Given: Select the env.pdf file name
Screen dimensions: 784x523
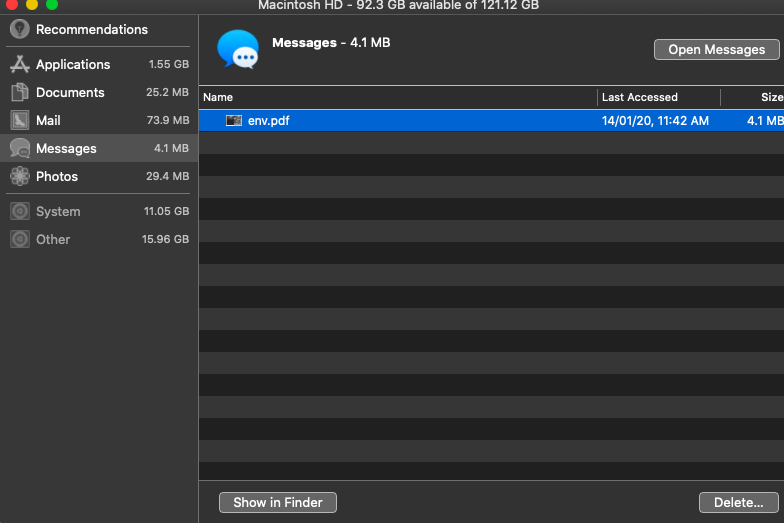Looking at the screenshot, I should click(x=268, y=120).
